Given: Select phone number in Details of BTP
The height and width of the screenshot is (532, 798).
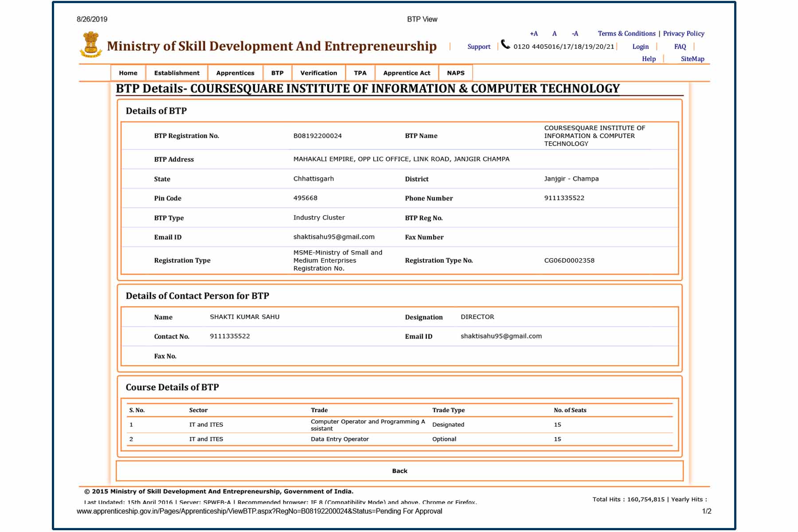Looking at the screenshot, I should [564, 198].
